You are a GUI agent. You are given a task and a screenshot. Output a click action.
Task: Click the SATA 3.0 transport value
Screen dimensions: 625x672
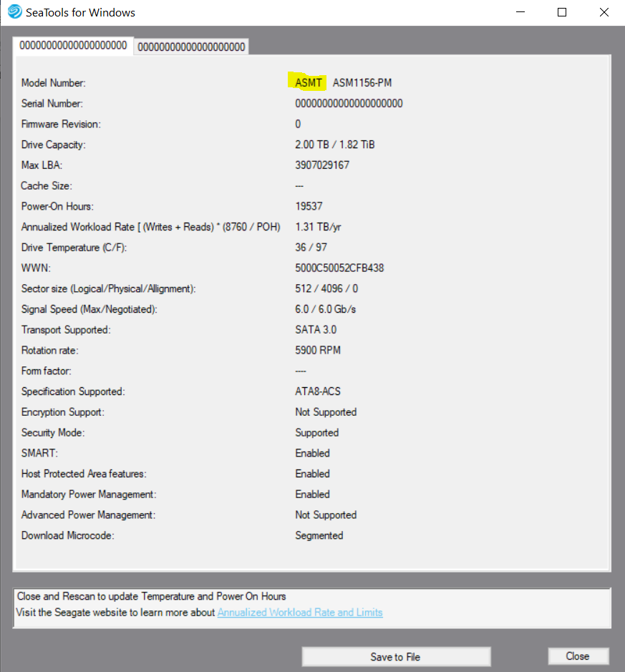pos(316,330)
